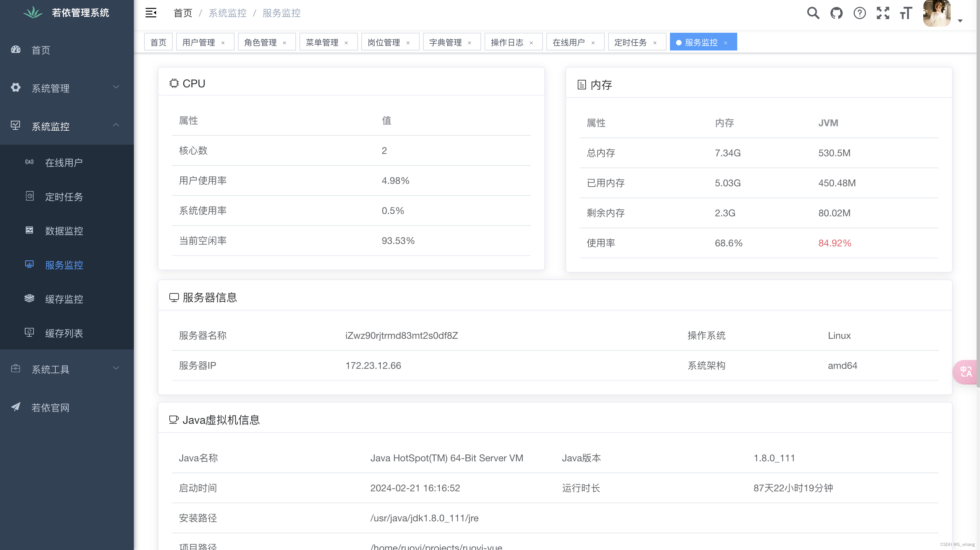
Task: Open the GitHub source link icon
Action: (x=836, y=13)
